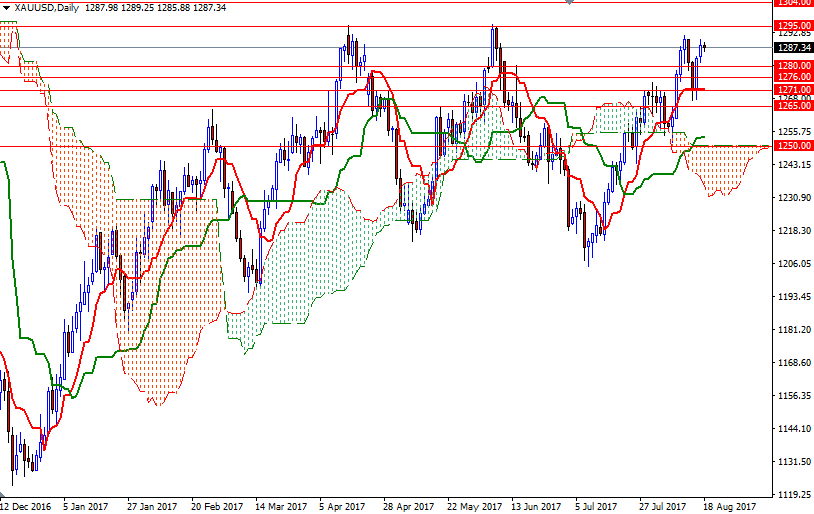Click the 1131.50 price scale value
The height and width of the screenshot is (514, 814).
793,462
